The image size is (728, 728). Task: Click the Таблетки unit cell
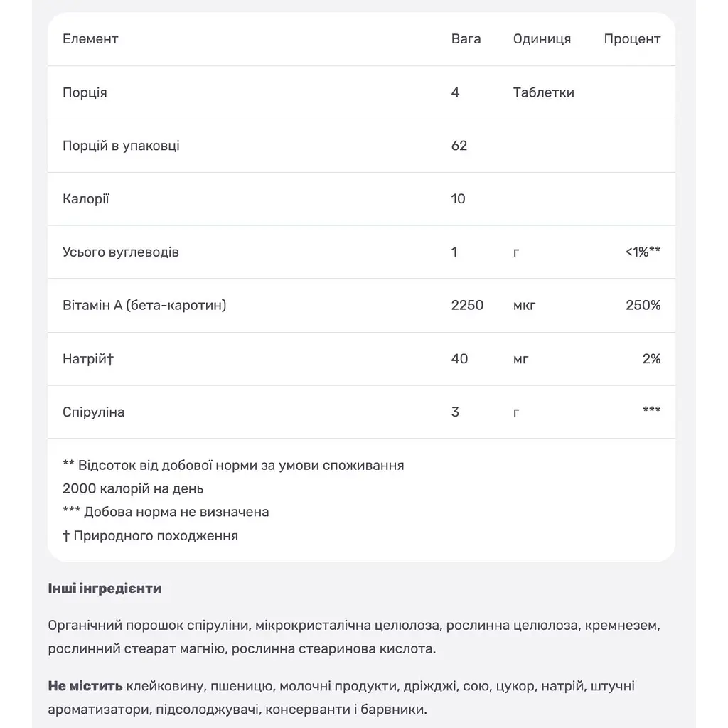click(x=544, y=92)
